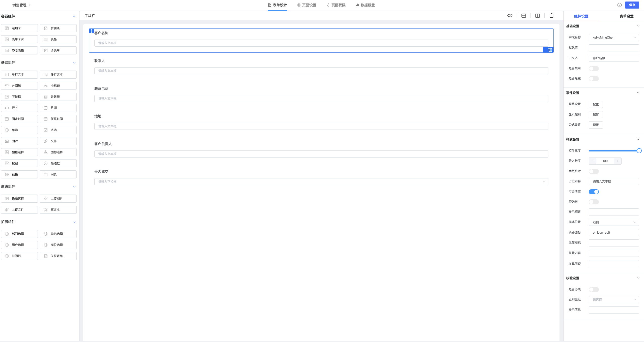Viewport: 644px width, 342px height.
Task: Enable the 是否禁用 switch
Action: tap(594, 69)
